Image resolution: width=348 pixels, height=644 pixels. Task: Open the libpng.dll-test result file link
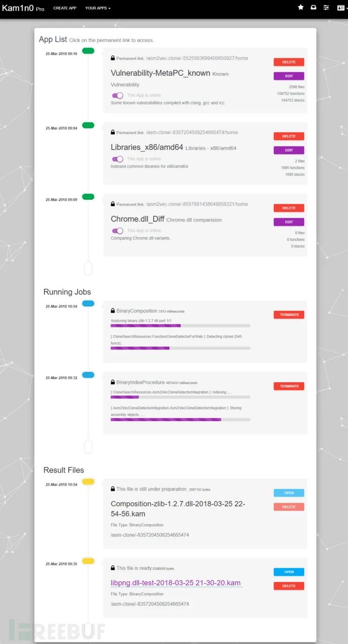click(x=176, y=583)
